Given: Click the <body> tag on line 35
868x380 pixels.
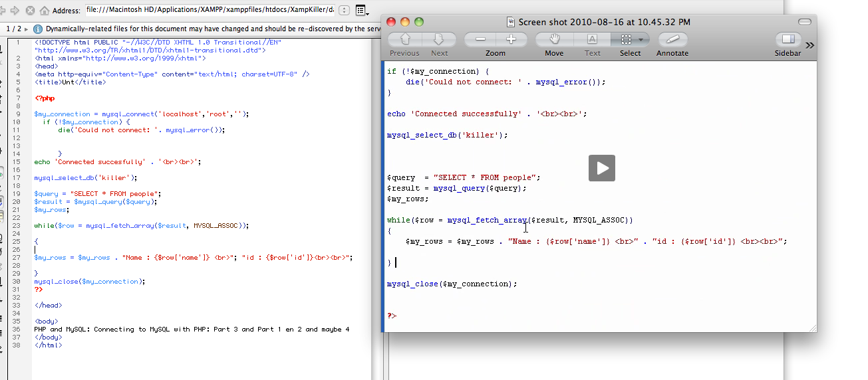Looking at the screenshot, I should pos(46,322).
